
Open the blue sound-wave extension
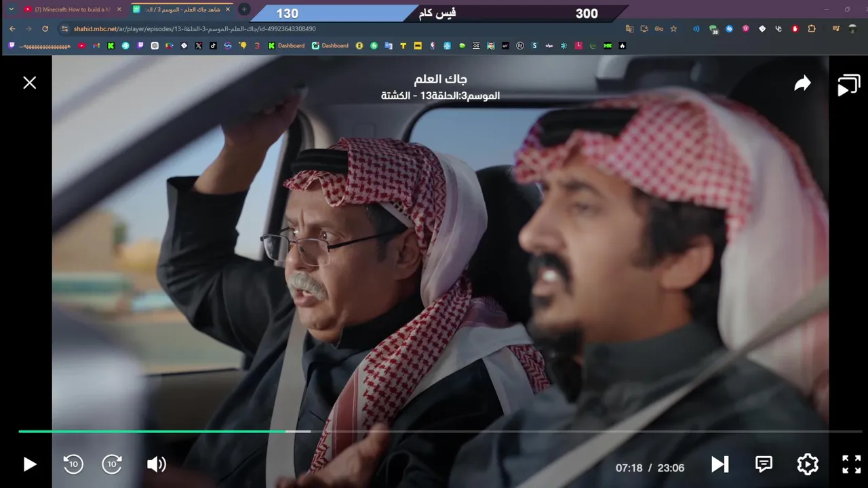pyautogui.click(x=696, y=28)
